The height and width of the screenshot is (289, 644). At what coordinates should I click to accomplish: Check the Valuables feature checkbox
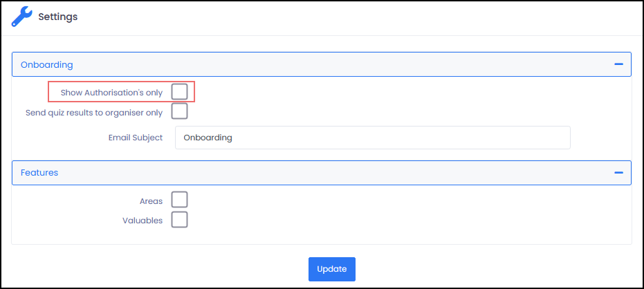(x=180, y=220)
